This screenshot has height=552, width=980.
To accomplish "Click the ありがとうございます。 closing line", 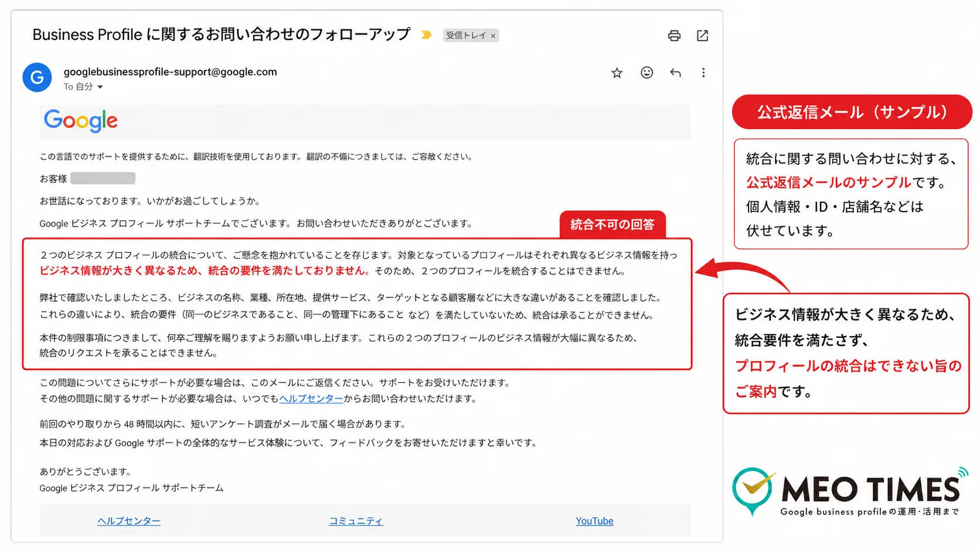I will click(x=86, y=472).
